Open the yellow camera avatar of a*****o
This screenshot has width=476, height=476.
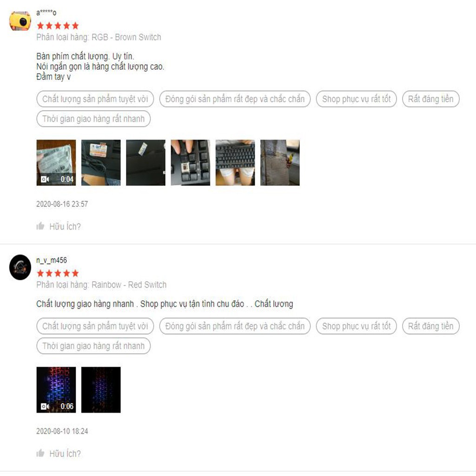tap(20, 21)
